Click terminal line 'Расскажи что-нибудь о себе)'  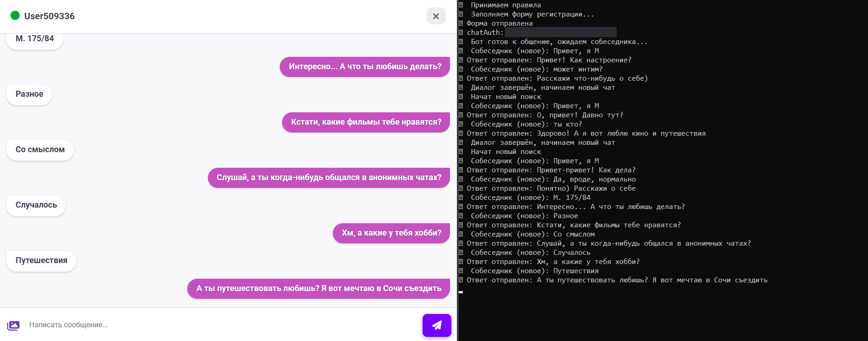coord(553,78)
